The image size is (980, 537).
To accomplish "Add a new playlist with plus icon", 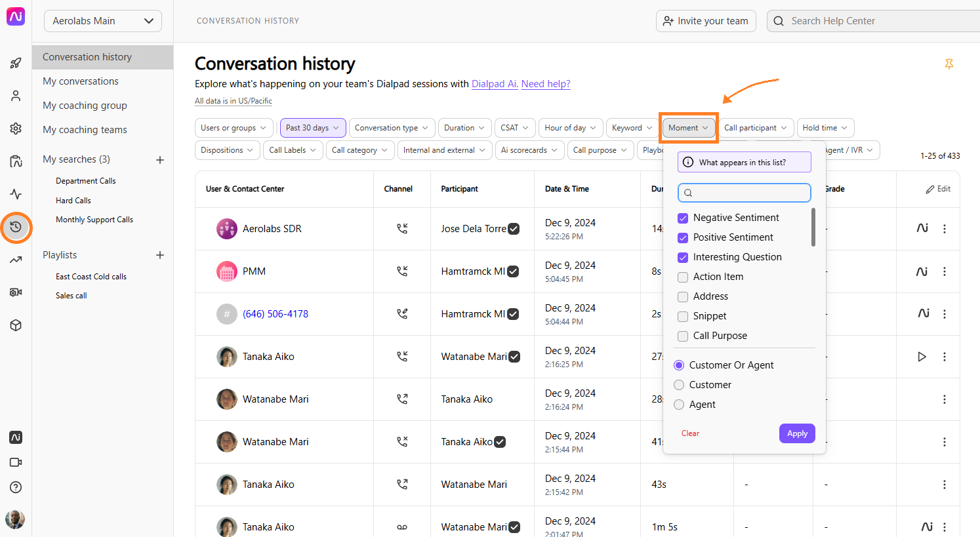I will click(160, 255).
